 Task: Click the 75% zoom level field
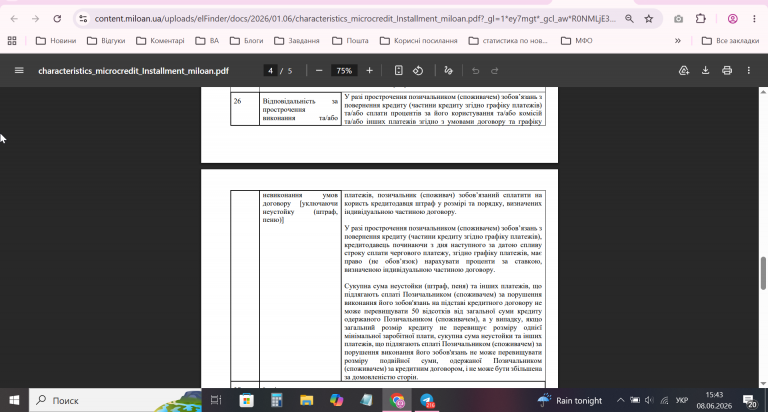pyautogui.click(x=344, y=71)
